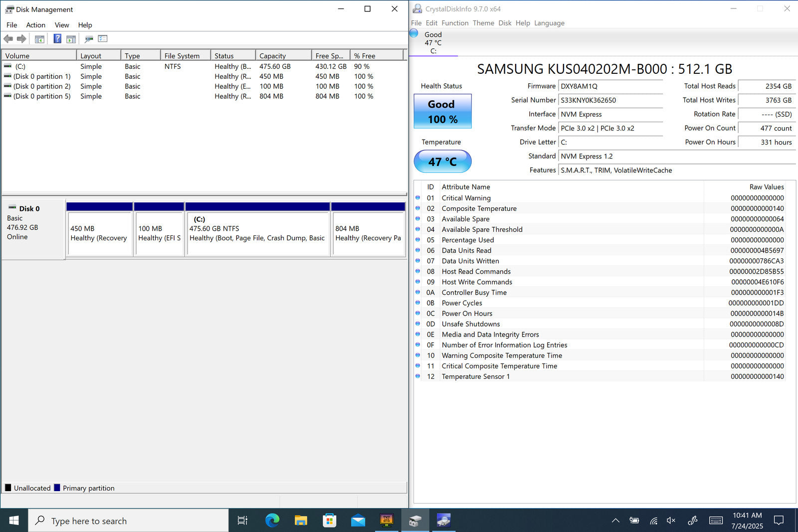Screen dimensions: 798x532
Task: Click the CrystalDiskInfo taskbar icon
Action: click(443, 521)
